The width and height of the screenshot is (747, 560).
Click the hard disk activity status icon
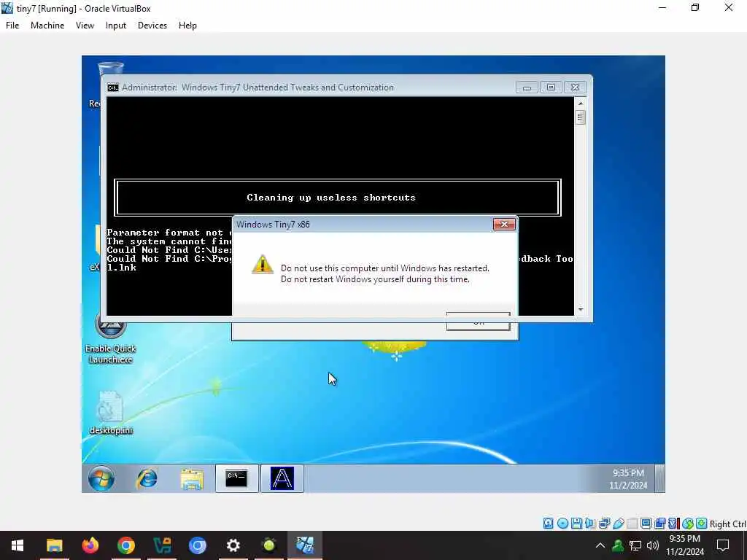click(x=549, y=524)
